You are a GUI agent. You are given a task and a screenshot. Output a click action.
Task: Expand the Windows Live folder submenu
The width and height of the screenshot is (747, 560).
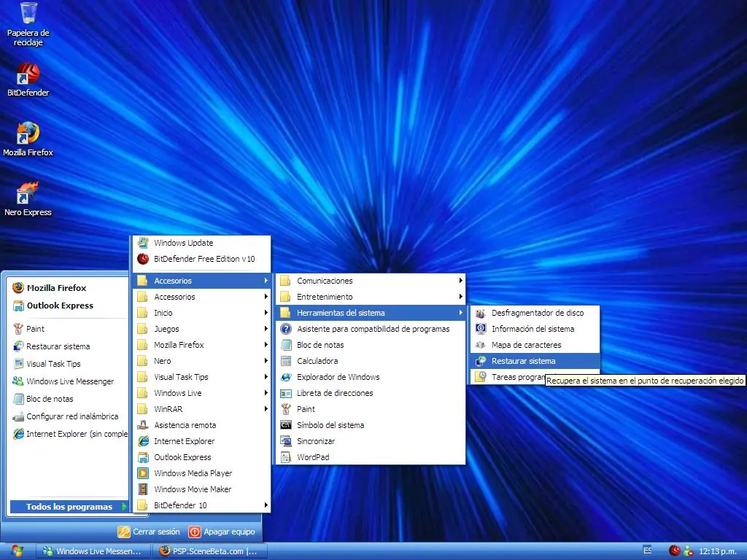[201, 393]
